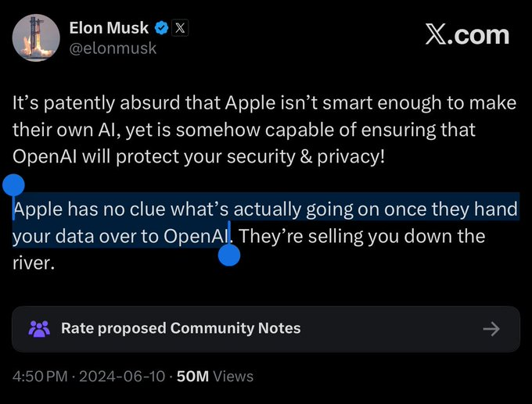Open the Elon Musk display name

[x=109, y=28]
